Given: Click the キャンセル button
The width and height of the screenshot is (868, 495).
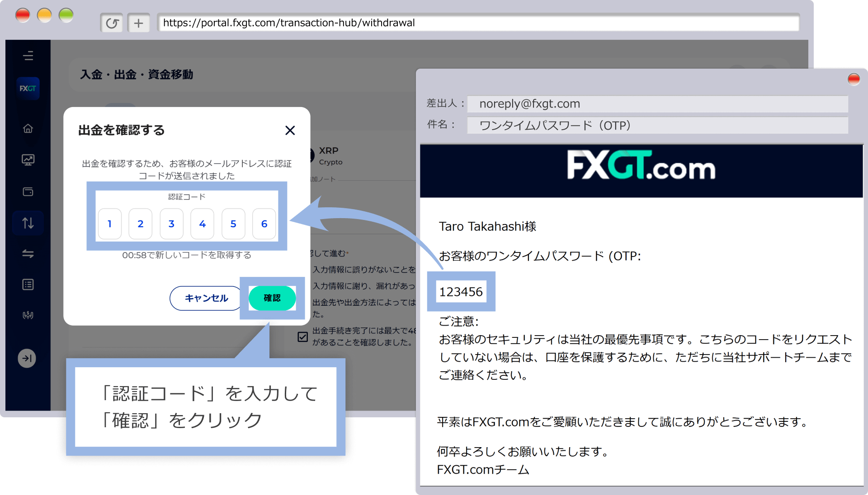Looking at the screenshot, I should [205, 298].
